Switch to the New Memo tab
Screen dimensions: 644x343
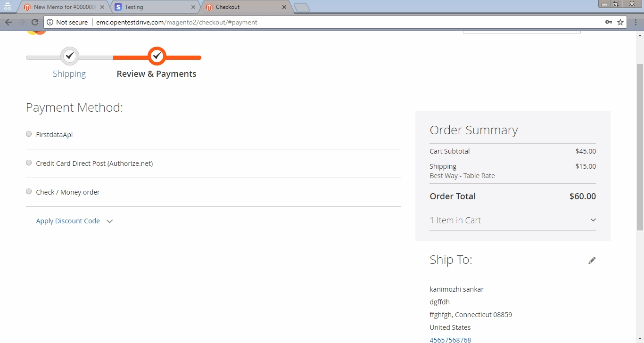coord(61,7)
